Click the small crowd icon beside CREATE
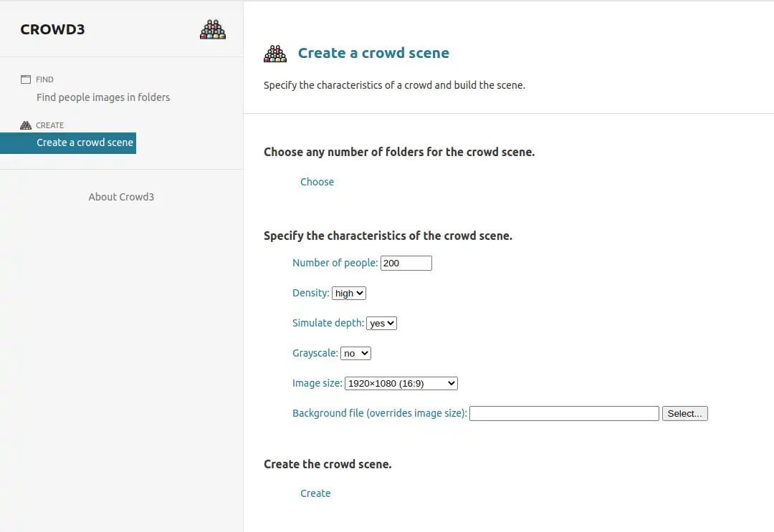This screenshot has width=774, height=532. pos(26,125)
